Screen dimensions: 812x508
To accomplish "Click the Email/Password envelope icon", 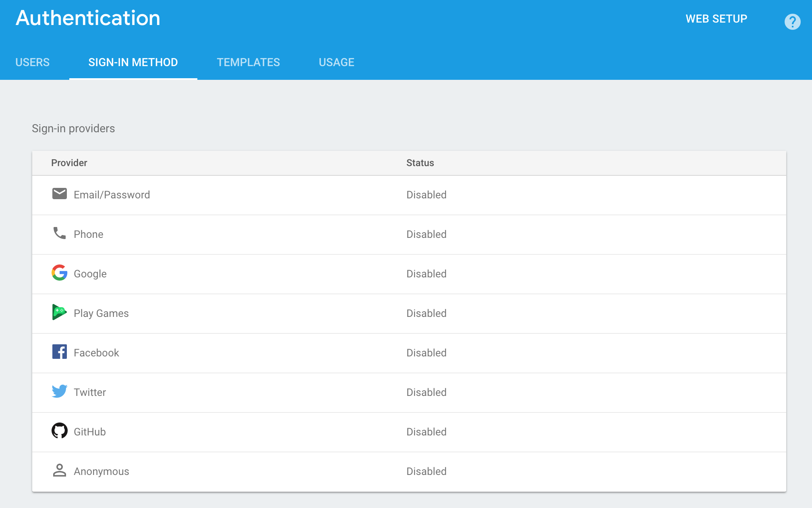I will click(x=60, y=194).
